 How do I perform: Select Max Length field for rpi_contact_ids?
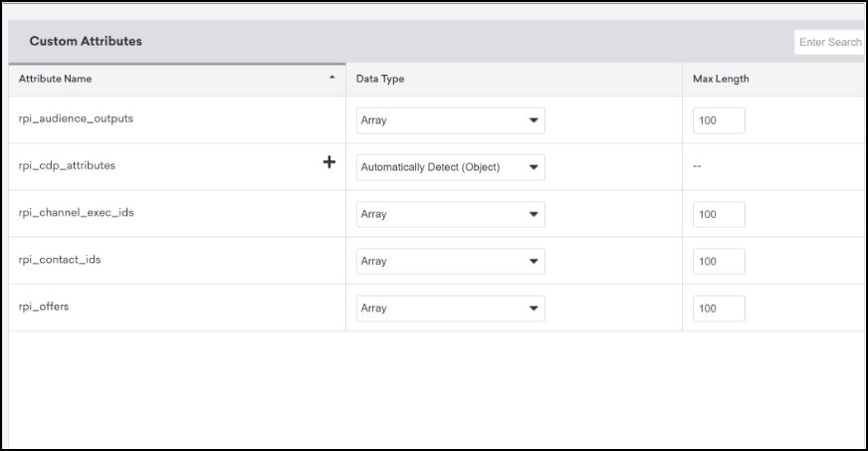coord(719,261)
